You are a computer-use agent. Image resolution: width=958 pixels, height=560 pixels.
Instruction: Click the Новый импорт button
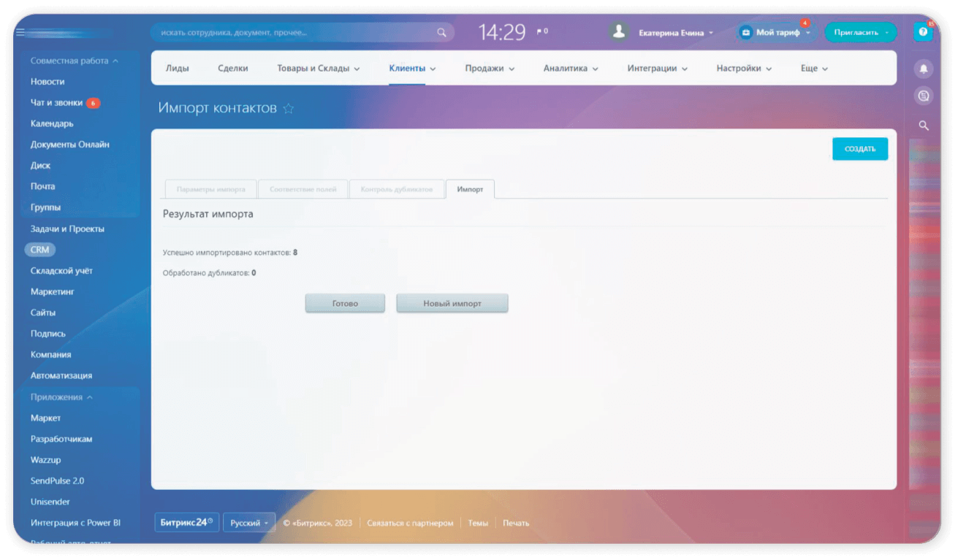pyautogui.click(x=452, y=304)
